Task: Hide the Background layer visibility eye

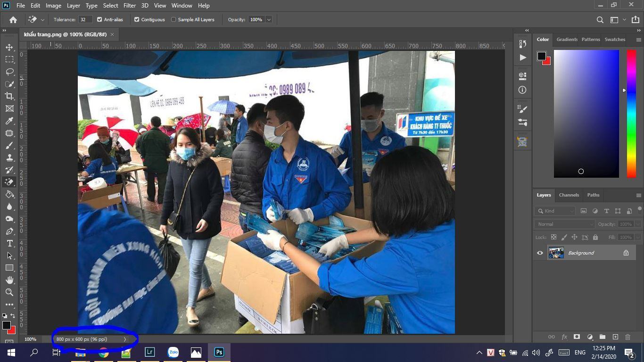Action: (x=540, y=253)
